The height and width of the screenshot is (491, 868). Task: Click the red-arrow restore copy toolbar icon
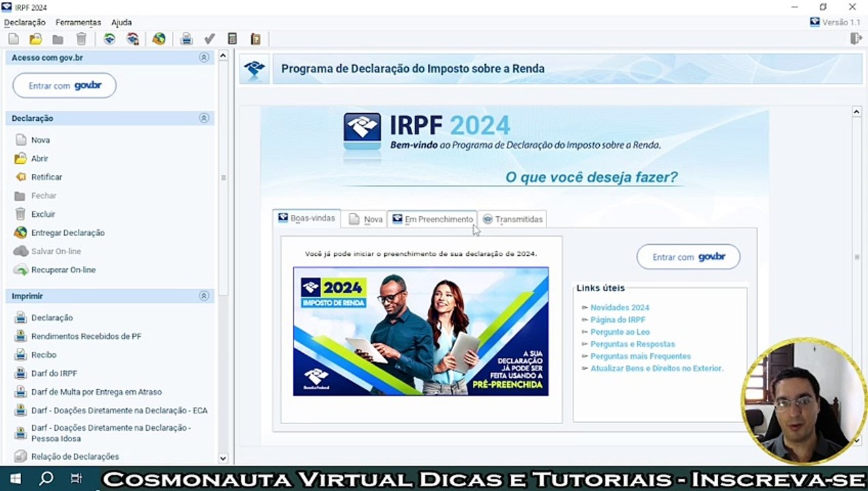[x=133, y=39]
